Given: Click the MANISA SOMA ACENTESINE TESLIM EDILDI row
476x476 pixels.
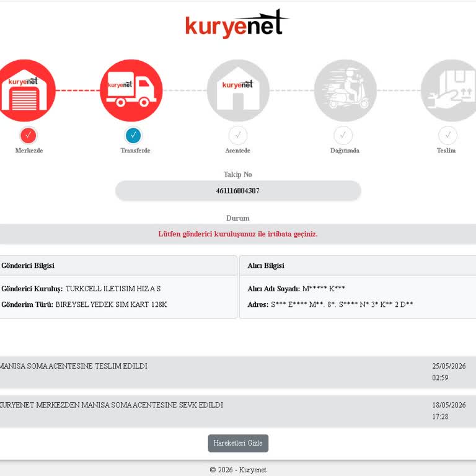Looking at the screenshot, I should [x=238, y=372].
